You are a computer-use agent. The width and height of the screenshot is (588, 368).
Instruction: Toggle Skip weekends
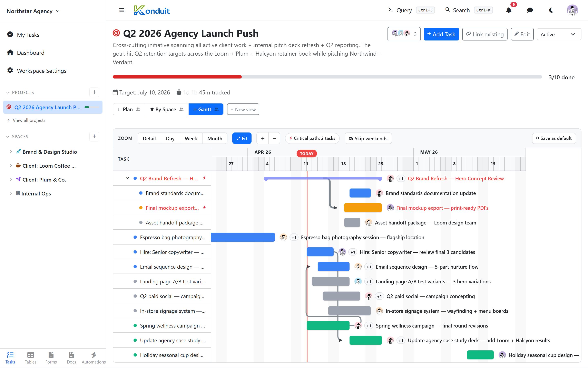(368, 138)
